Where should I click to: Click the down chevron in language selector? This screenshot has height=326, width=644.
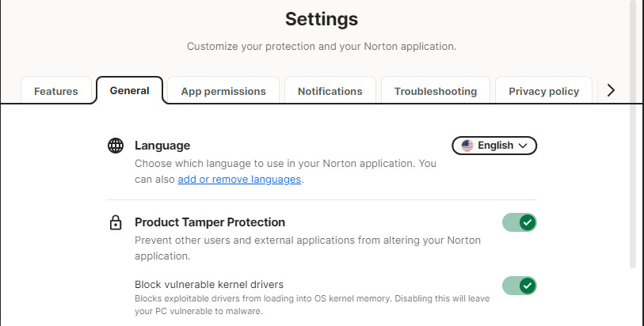[523, 146]
